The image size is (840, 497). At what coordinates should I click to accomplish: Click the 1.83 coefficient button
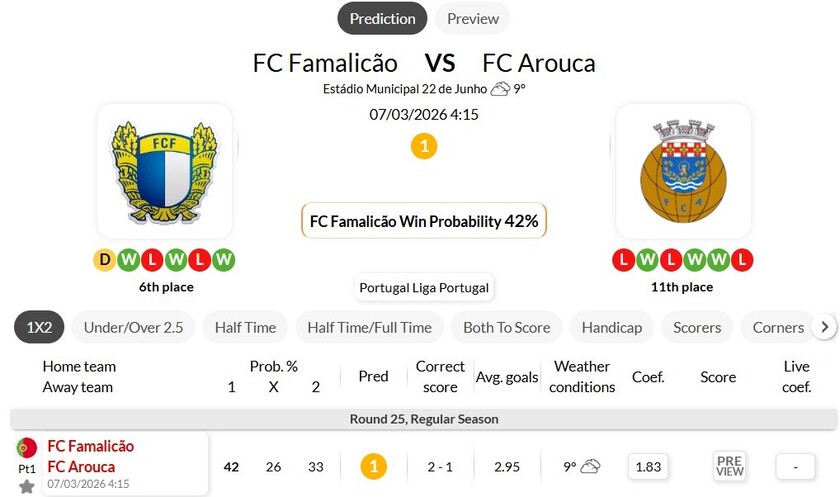coord(648,466)
